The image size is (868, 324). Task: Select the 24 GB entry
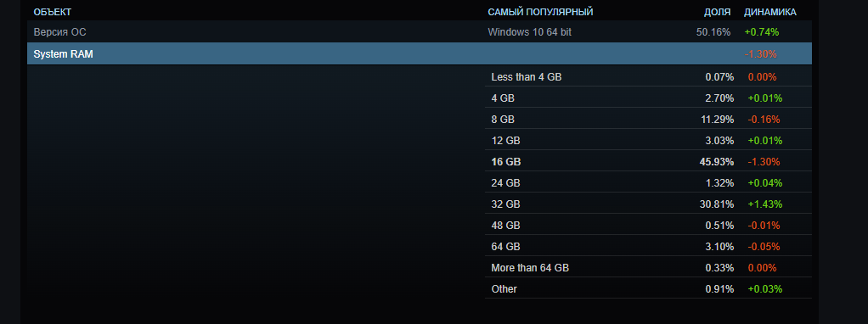[x=648, y=182]
